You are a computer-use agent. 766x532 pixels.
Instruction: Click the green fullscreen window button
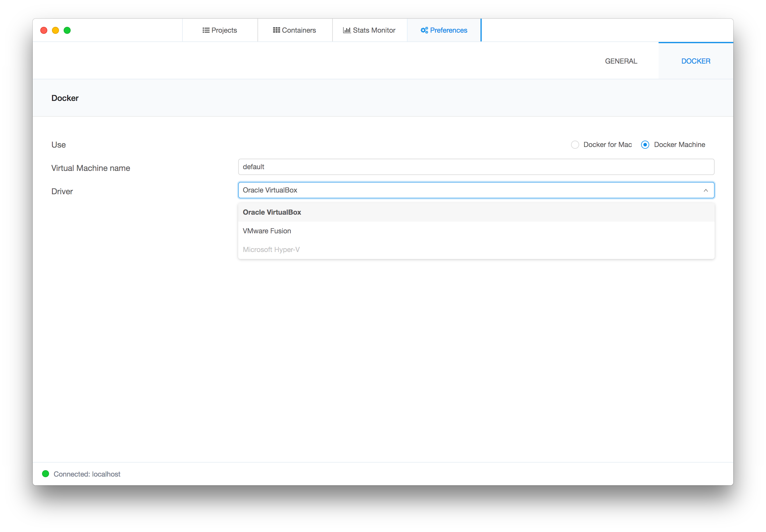coord(67,30)
